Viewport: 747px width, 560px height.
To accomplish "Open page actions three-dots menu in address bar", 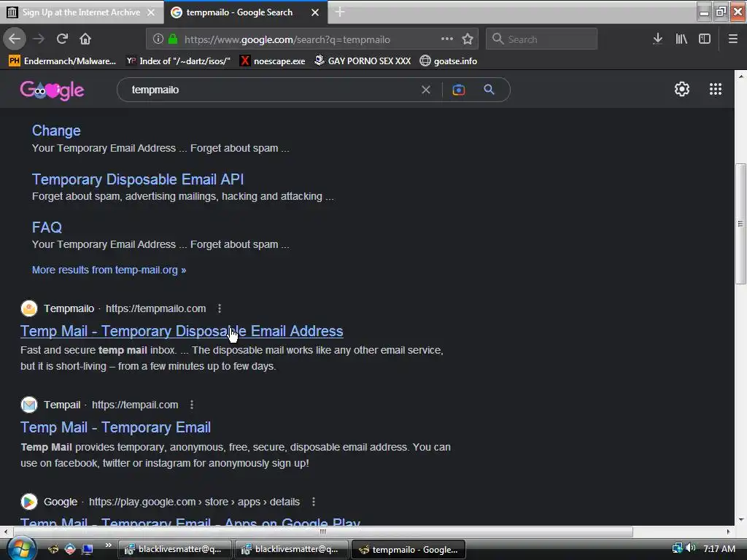I will point(447,39).
